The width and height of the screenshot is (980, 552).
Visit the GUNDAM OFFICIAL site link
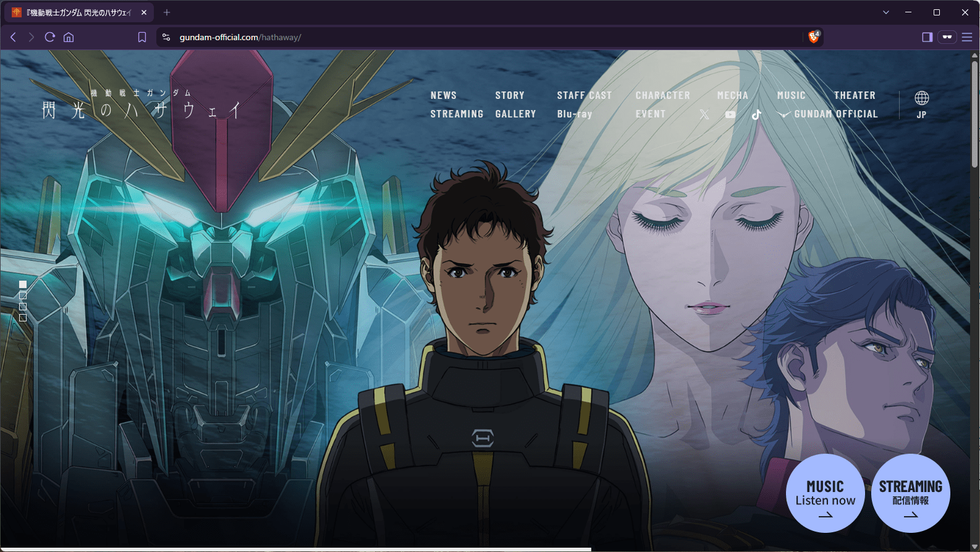828,114
